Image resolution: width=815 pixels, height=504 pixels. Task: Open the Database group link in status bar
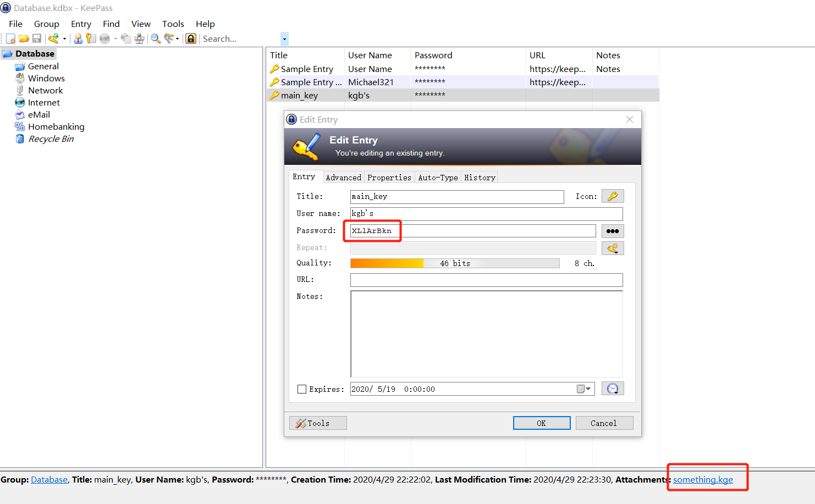pos(49,479)
